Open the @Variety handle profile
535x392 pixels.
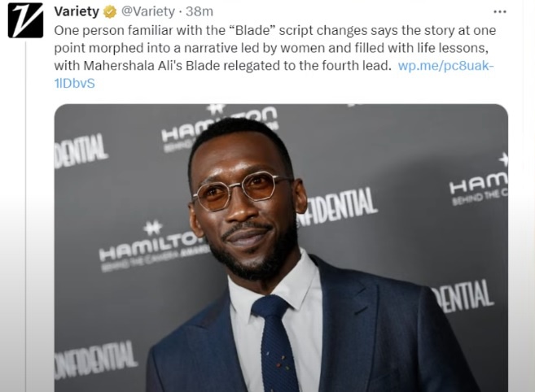[x=148, y=11]
